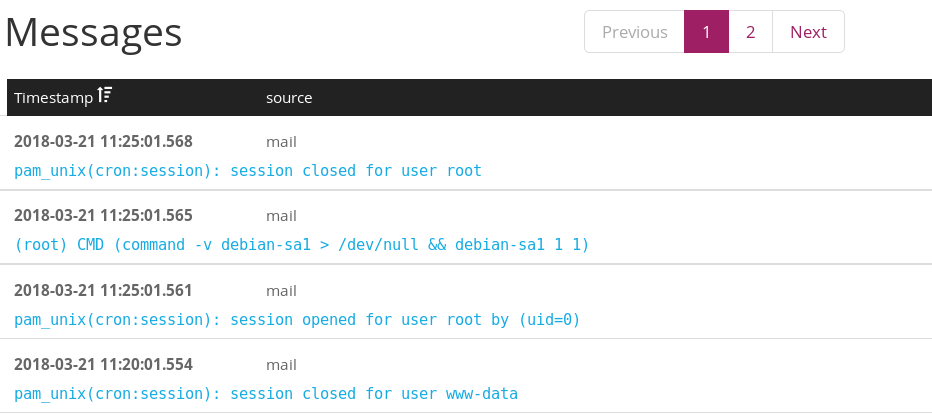Click the sort icon beside Timestamp

(x=105, y=97)
